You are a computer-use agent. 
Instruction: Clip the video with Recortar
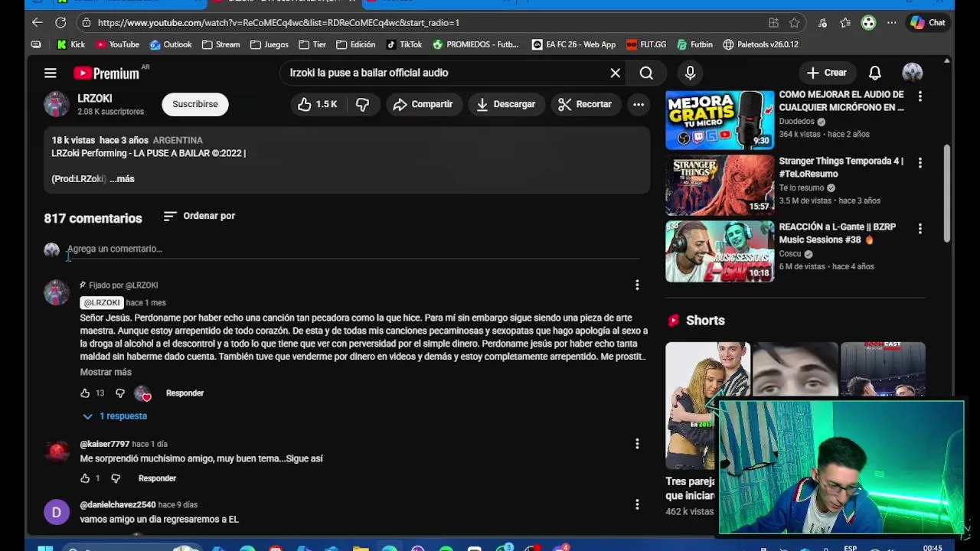(585, 104)
